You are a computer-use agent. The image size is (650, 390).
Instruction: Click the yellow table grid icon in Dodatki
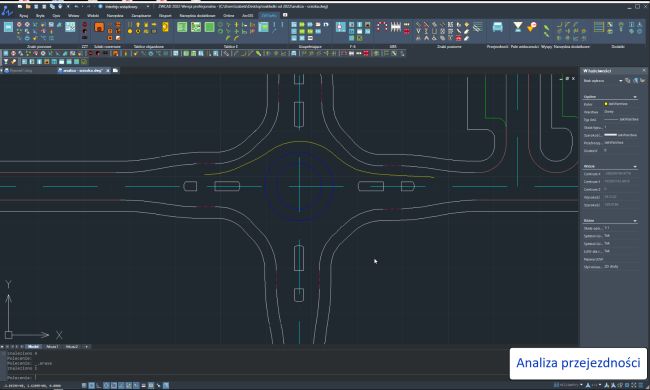click(x=599, y=27)
